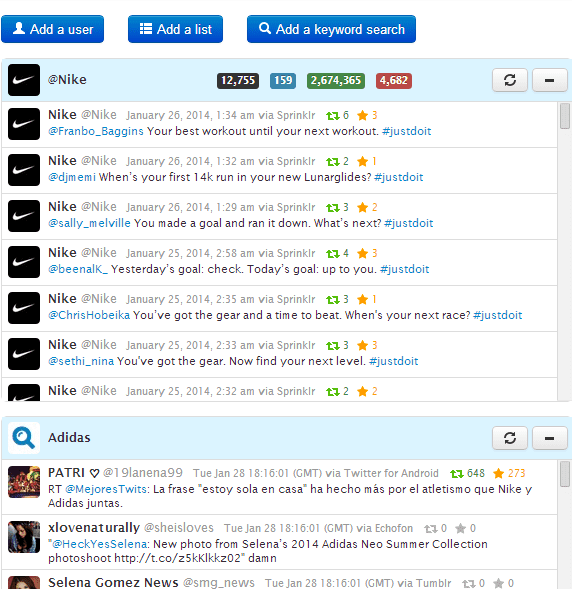572x589 pixels.
Task: Click the red 4,682 count badge
Action: 394,80
